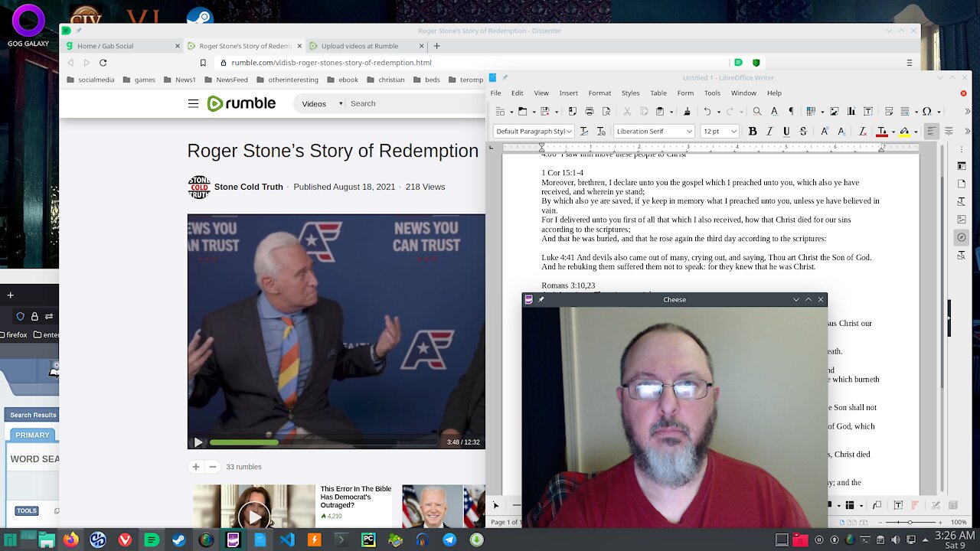
Task: Launch Steam from the taskbar
Action: tap(178, 540)
